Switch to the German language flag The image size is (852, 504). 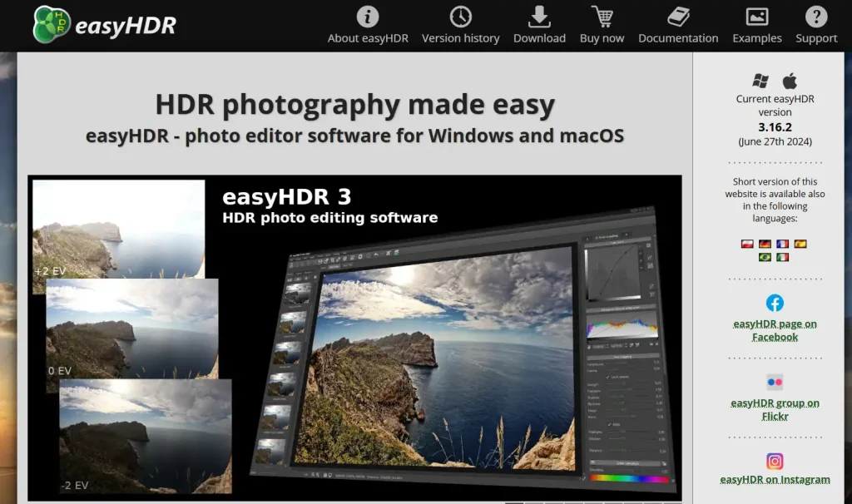coord(765,244)
